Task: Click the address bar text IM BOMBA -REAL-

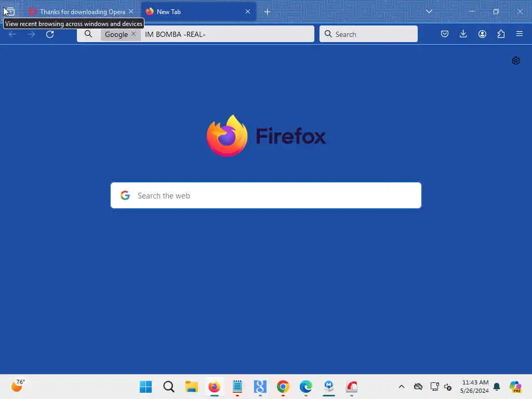Action: tap(175, 34)
